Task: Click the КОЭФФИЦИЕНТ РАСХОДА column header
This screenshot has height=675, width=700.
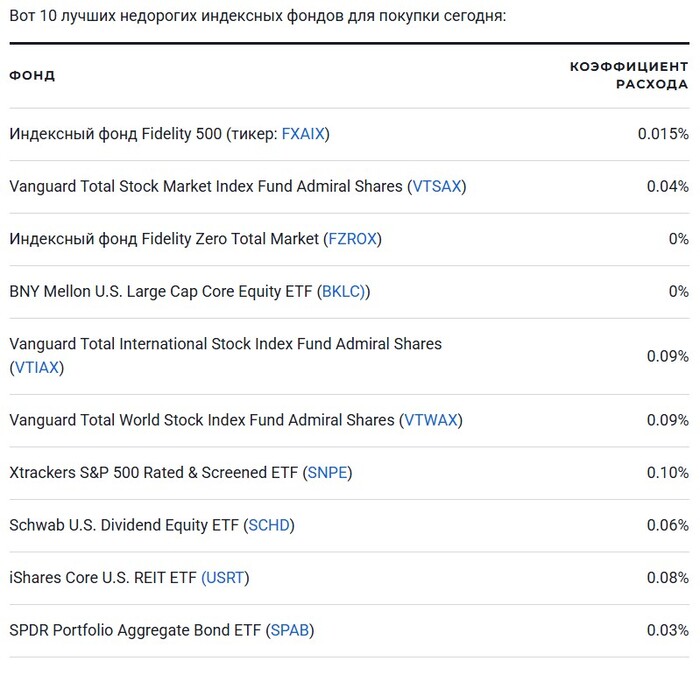Action: [x=629, y=76]
